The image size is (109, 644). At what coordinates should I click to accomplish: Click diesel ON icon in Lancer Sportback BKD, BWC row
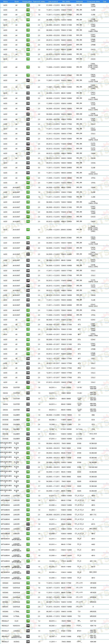point(28,572)
